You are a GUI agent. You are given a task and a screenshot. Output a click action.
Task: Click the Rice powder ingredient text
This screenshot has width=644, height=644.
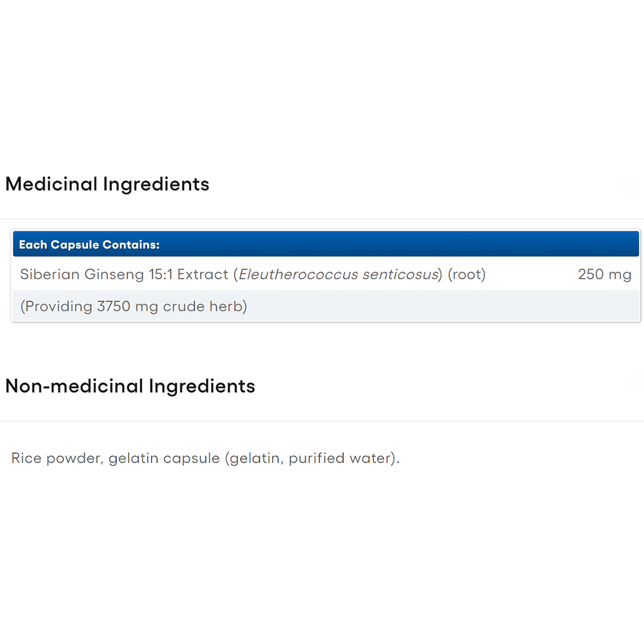[x=57, y=458]
